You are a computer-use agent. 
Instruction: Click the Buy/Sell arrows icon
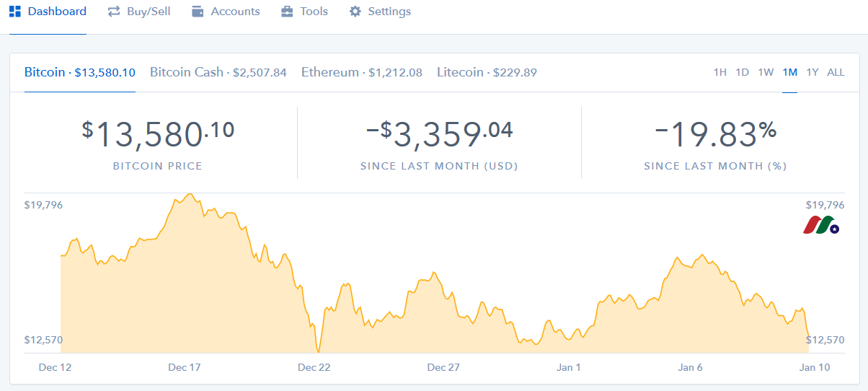coord(114,12)
